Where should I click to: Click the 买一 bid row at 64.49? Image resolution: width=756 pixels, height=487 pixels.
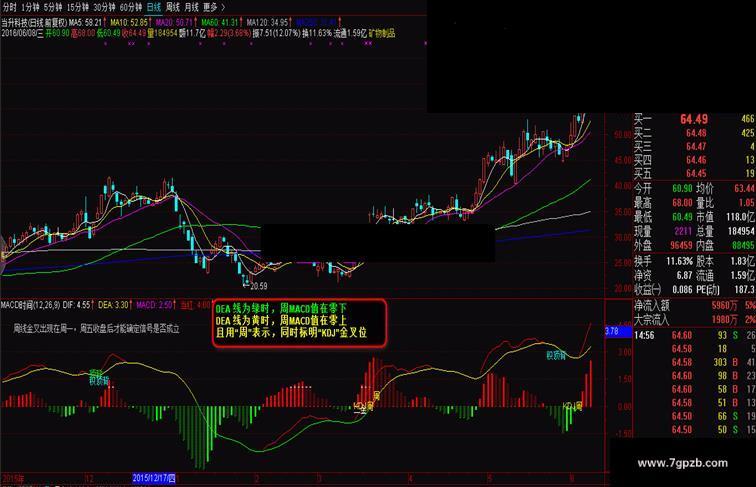pyautogui.click(x=694, y=119)
